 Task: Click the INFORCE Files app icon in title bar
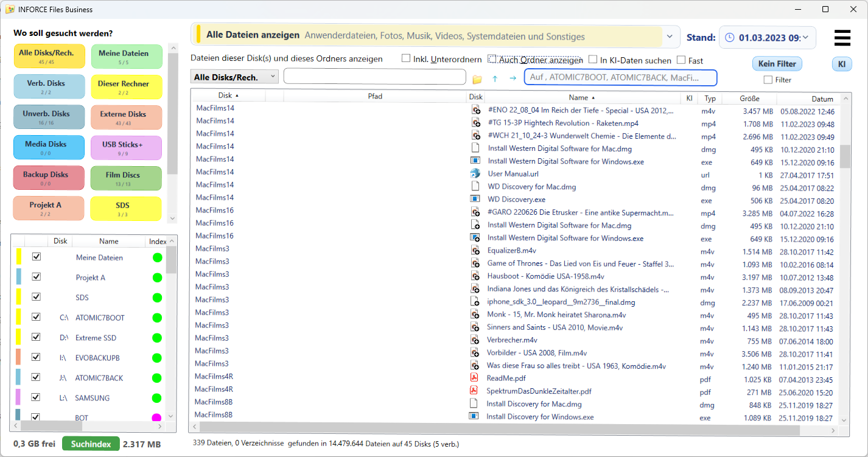pyautogui.click(x=10, y=9)
